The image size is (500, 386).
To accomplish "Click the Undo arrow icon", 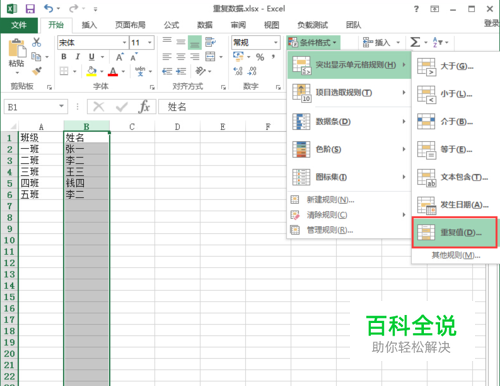I will tap(49, 9).
